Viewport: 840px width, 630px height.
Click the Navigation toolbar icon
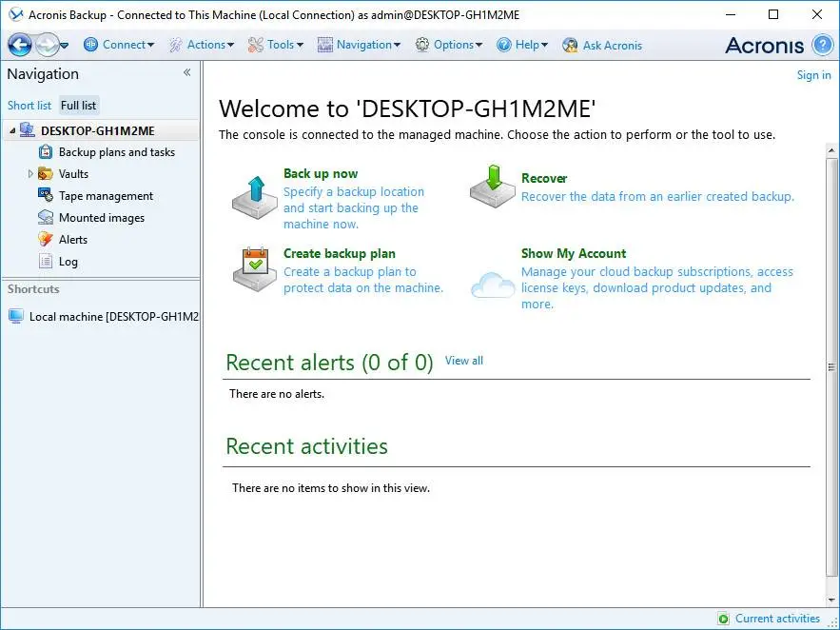(x=324, y=45)
